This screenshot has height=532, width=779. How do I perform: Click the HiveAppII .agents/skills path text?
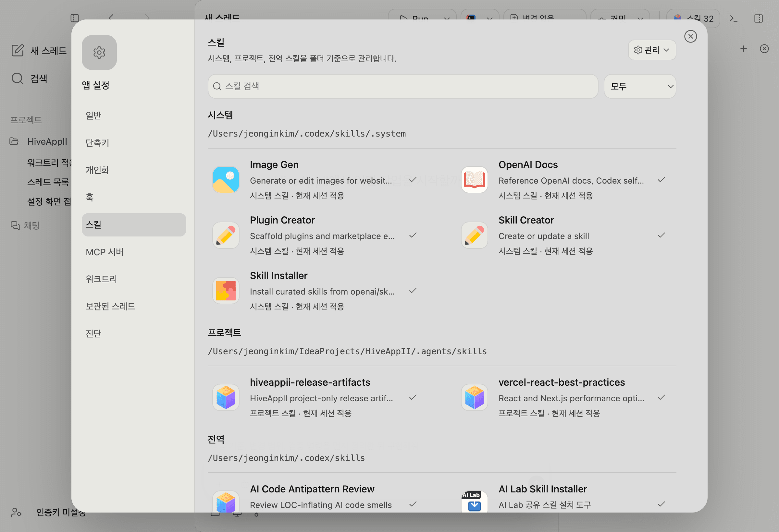click(x=347, y=351)
